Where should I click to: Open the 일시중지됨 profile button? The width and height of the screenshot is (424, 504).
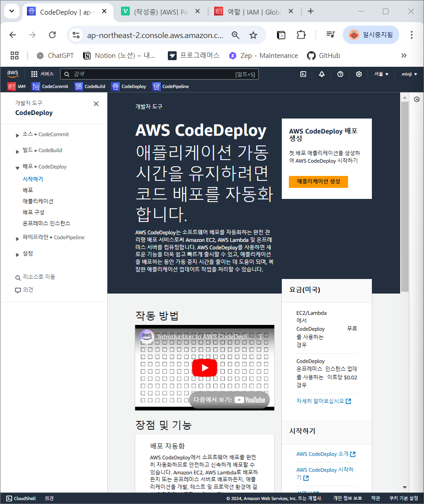pyautogui.click(x=371, y=35)
